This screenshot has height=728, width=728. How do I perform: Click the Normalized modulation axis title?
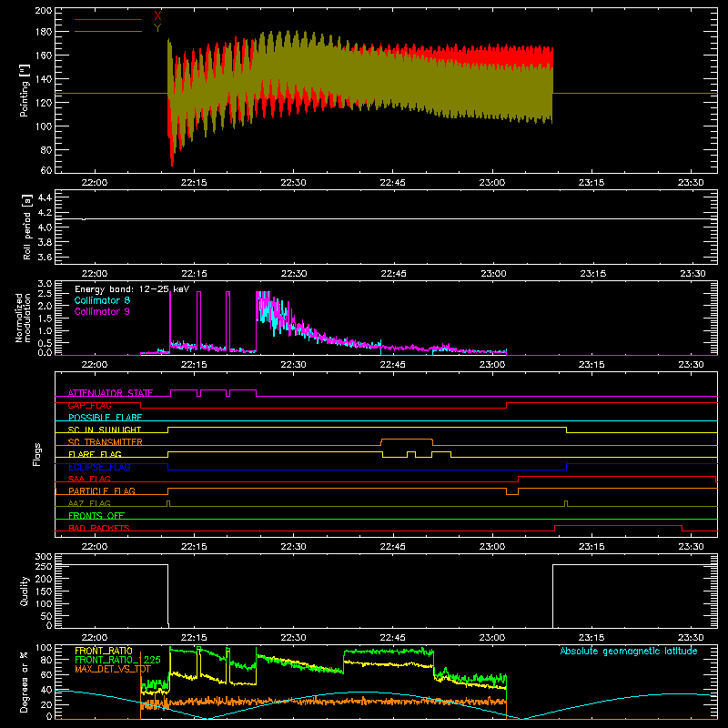(24, 318)
